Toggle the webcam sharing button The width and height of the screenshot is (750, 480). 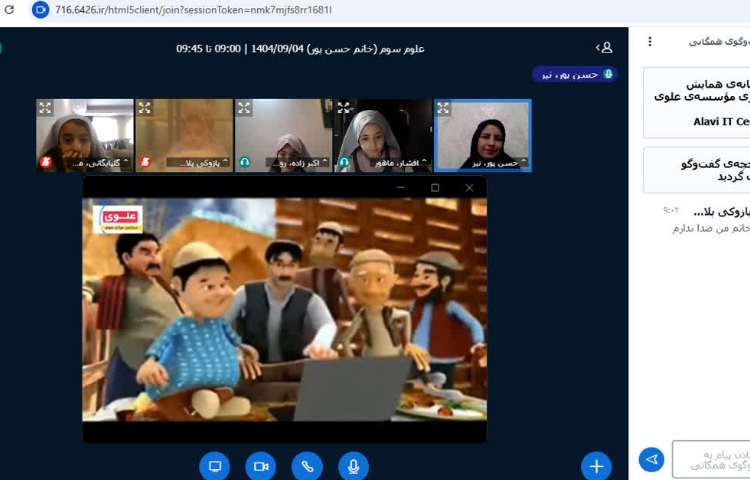[261, 466]
